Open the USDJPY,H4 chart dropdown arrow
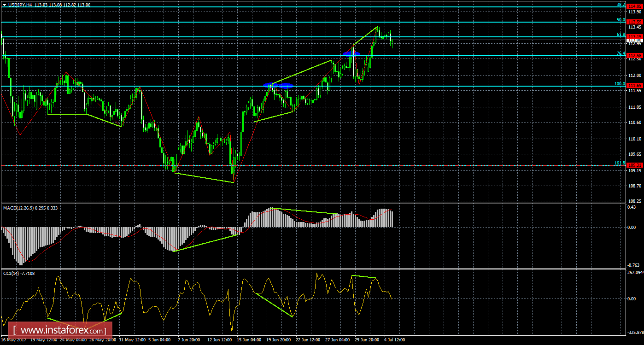This screenshot has width=644, height=345. click(x=4, y=5)
